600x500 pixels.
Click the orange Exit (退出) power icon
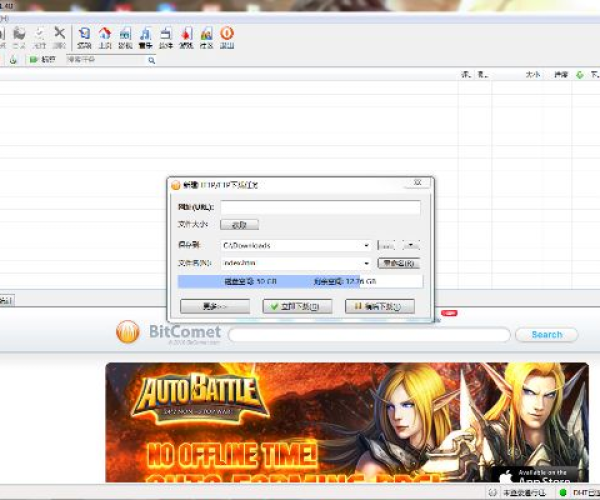click(x=227, y=36)
